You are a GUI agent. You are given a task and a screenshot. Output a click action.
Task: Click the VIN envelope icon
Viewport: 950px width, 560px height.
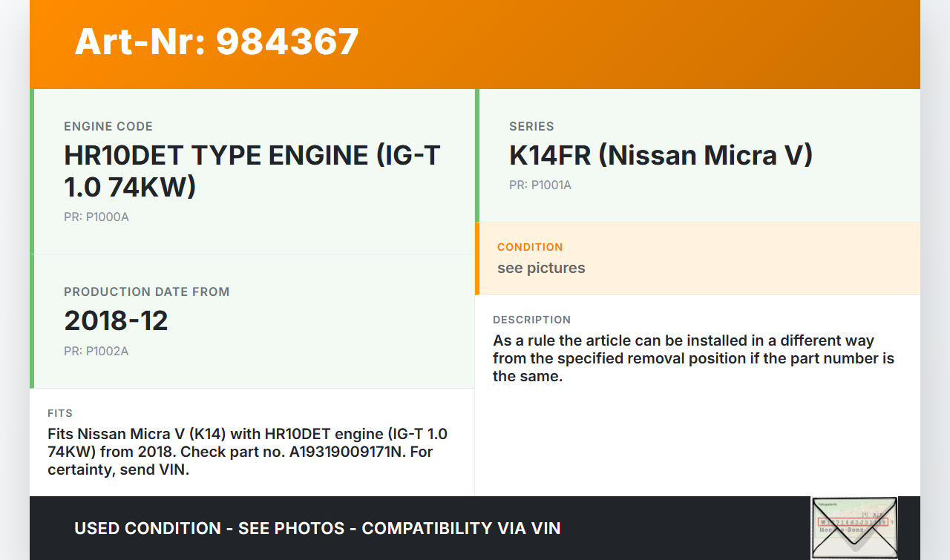coord(854,527)
